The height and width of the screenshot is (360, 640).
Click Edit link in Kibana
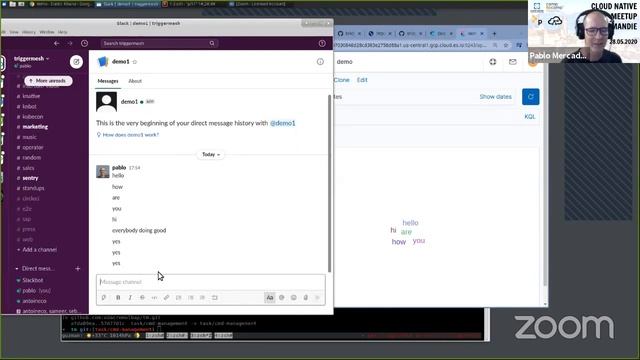pos(362,80)
